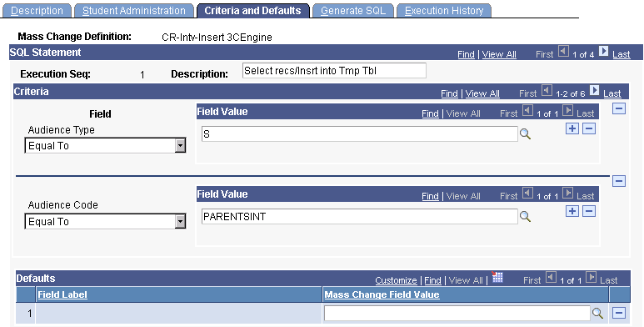Viewport: 644px width, 327px height.
Task: Click previous arrow in Audience Code Field Value
Action: click(x=527, y=193)
